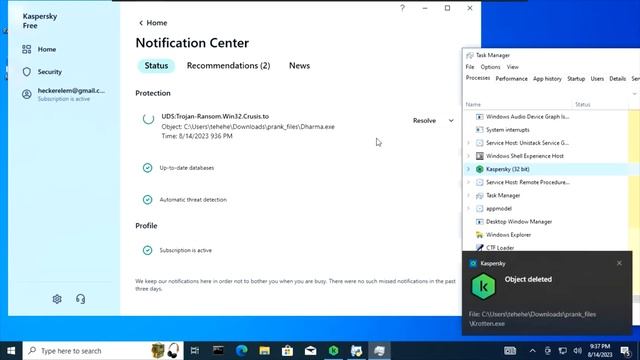Switch to Task Manager App history tab

547,79
